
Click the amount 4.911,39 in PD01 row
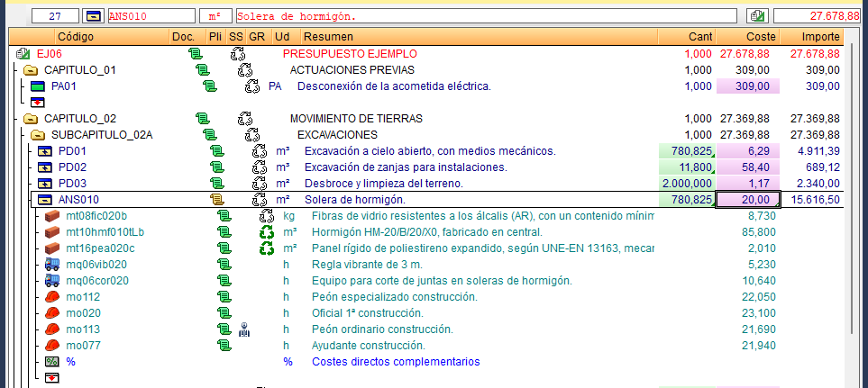pos(818,151)
